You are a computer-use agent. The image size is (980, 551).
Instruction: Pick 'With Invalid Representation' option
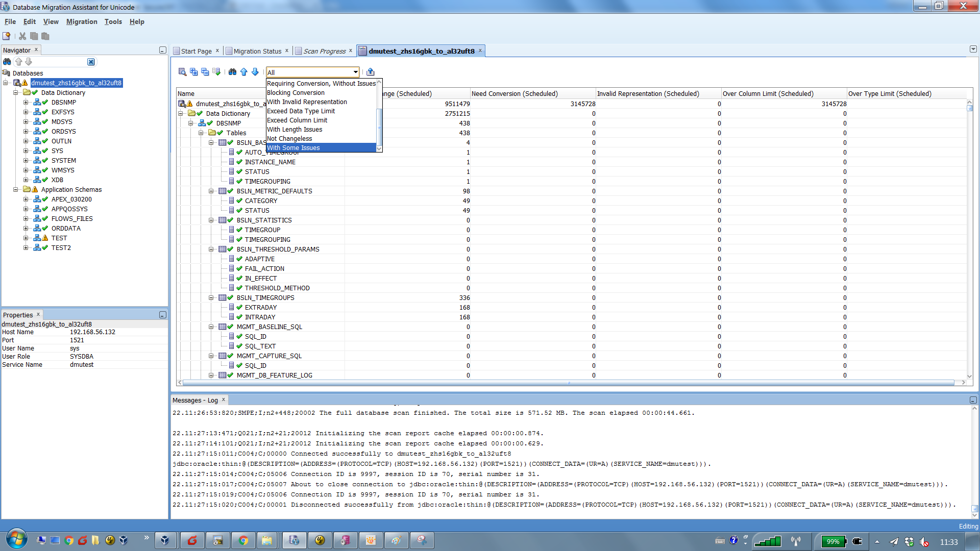tap(321, 102)
